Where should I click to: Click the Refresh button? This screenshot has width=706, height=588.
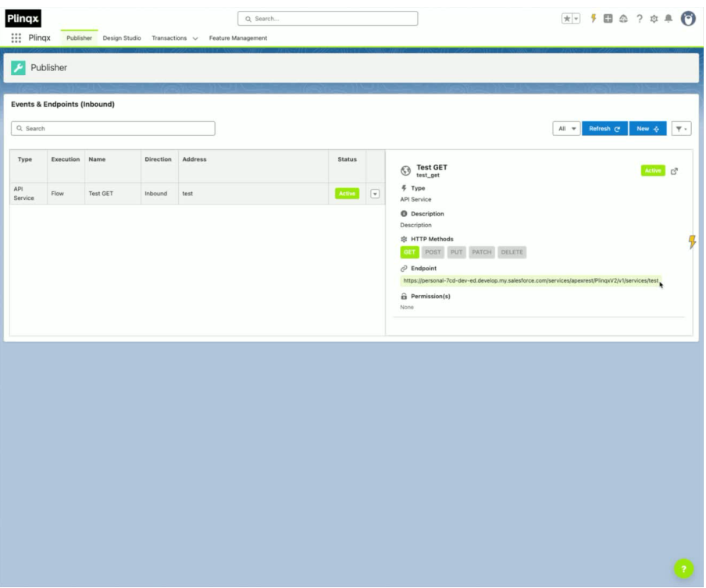click(604, 128)
